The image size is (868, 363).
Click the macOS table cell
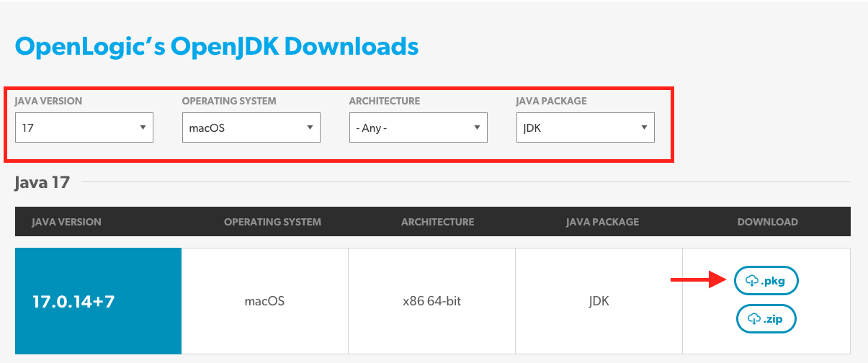coord(265,301)
